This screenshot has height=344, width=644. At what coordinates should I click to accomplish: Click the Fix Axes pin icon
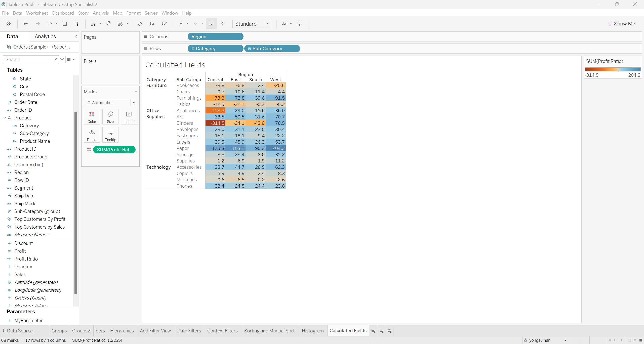(223, 24)
